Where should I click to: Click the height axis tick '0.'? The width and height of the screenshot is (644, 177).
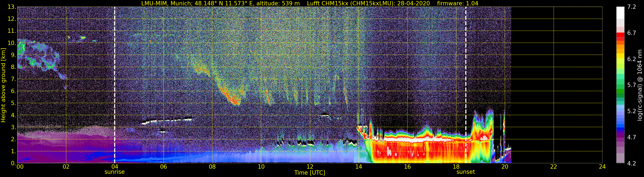13,163
